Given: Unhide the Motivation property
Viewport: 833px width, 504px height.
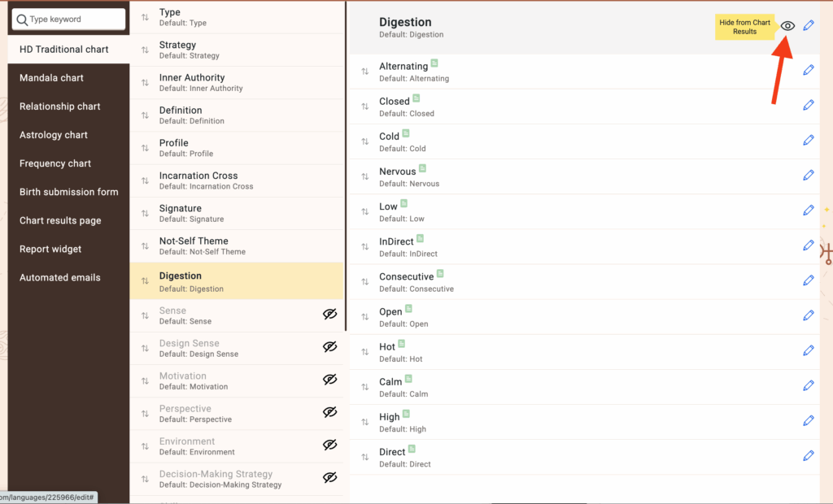Looking at the screenshot, I should [x=329, y=380].
